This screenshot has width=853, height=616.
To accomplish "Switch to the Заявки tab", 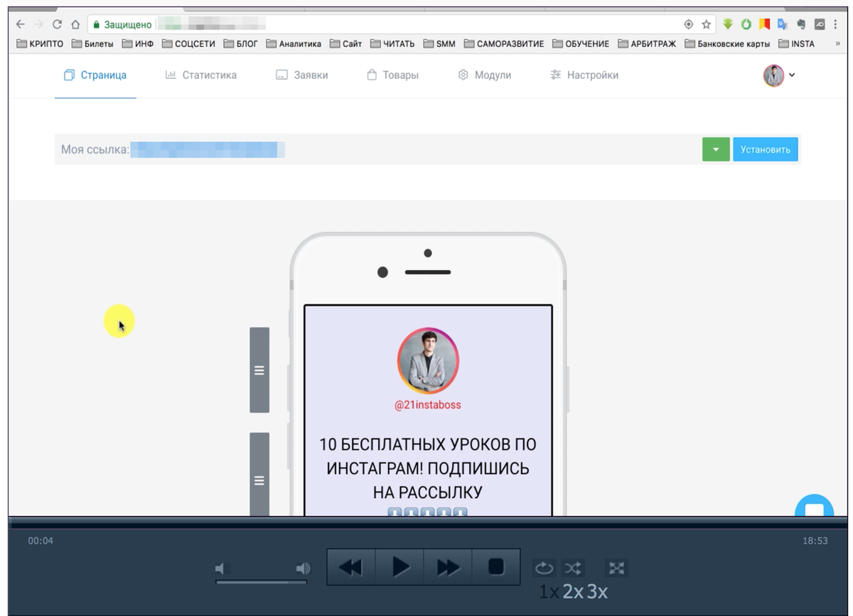I will [302, 75].
